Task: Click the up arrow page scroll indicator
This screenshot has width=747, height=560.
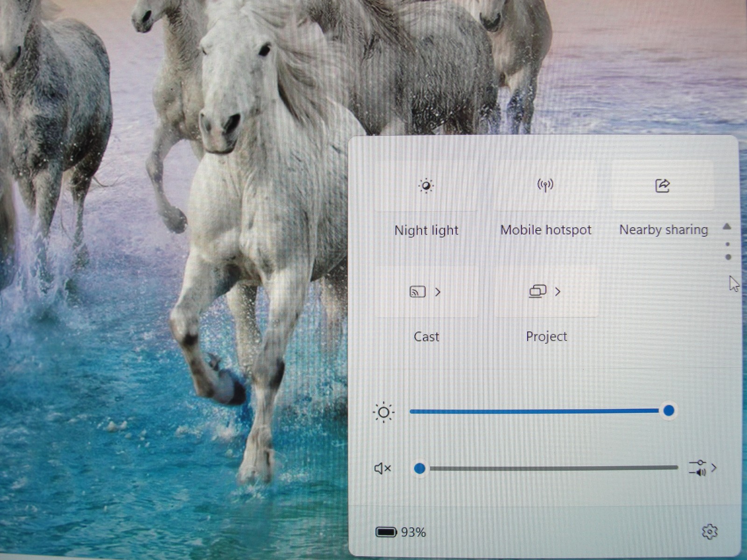Action: pos(727,227)
